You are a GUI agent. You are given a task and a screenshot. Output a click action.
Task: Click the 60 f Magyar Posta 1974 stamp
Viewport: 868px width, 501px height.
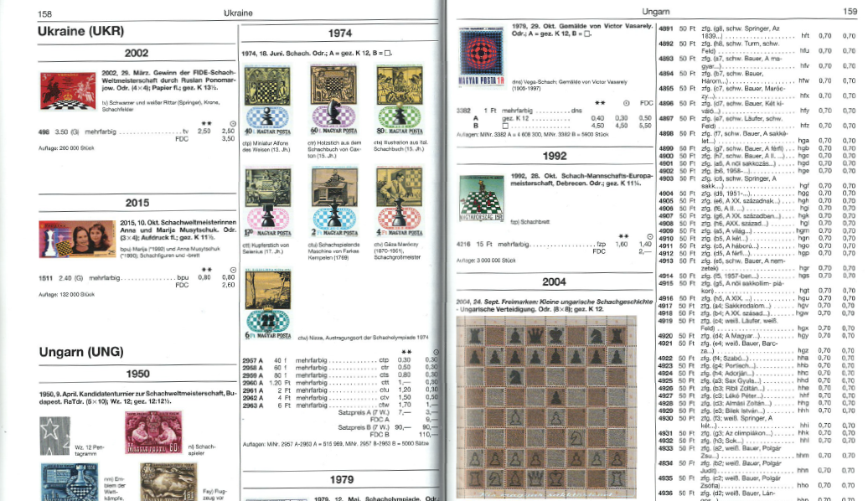coord(333,101)
